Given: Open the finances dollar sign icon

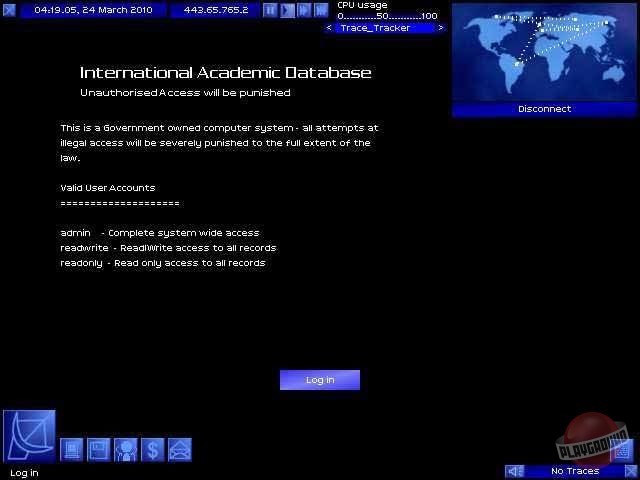Looking at the screenshot, I should pyautogui.click(x=152, y=450).
